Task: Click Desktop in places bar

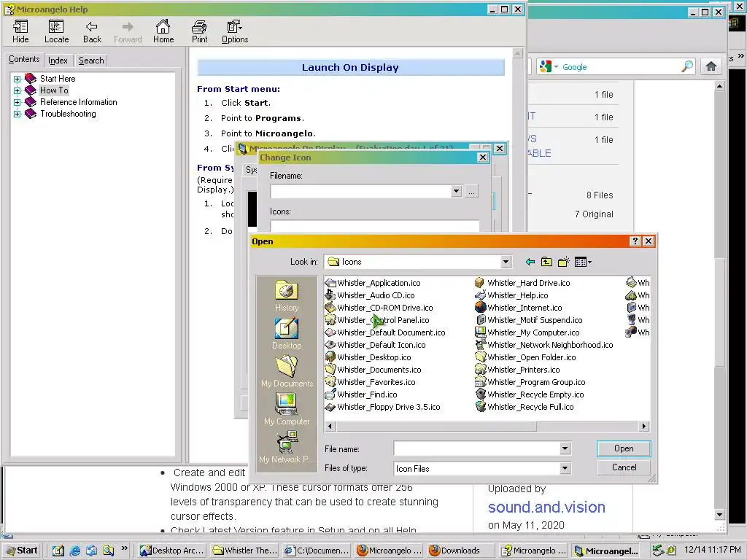Action: point(286,334)
